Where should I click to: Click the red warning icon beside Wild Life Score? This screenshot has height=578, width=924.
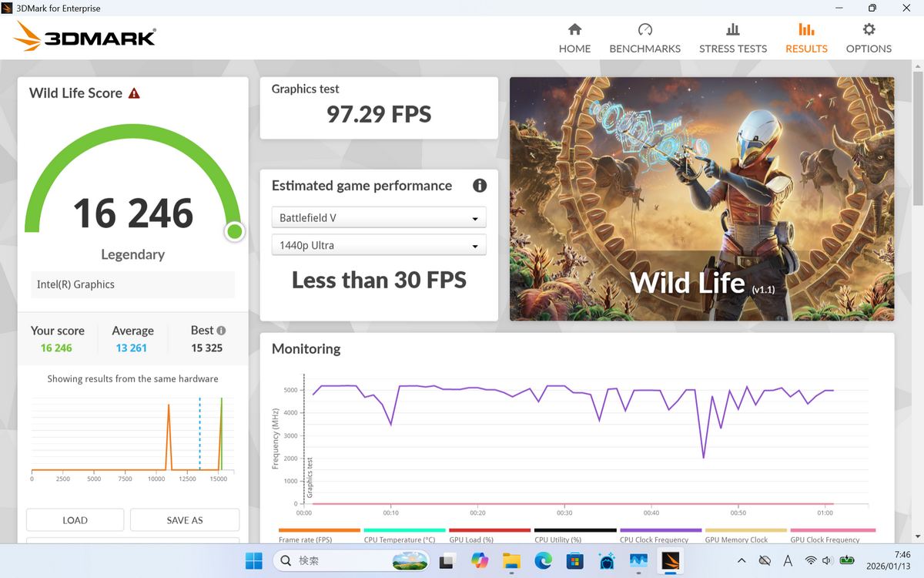[134, 93]
